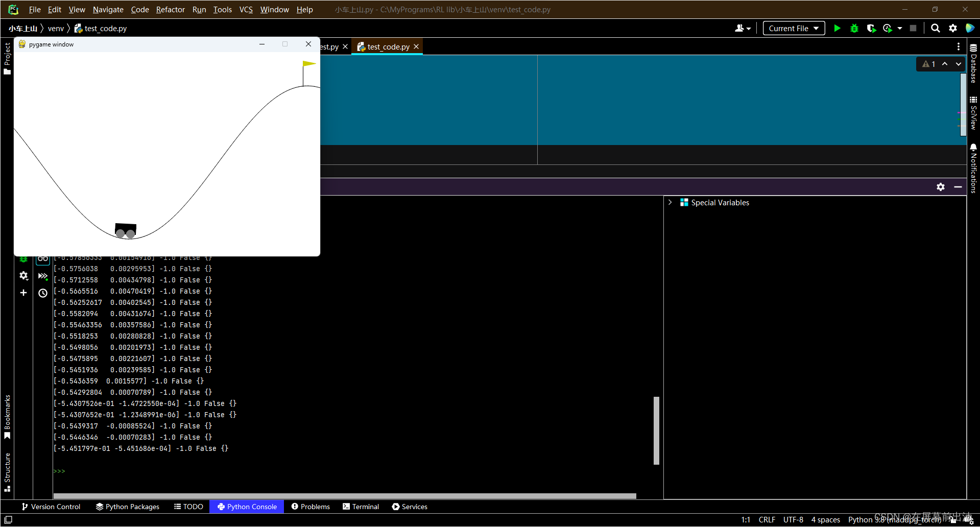Viewport: 980px width, 527px height.
Task: Click the console horizontal scrollbar
Action: 345,496
